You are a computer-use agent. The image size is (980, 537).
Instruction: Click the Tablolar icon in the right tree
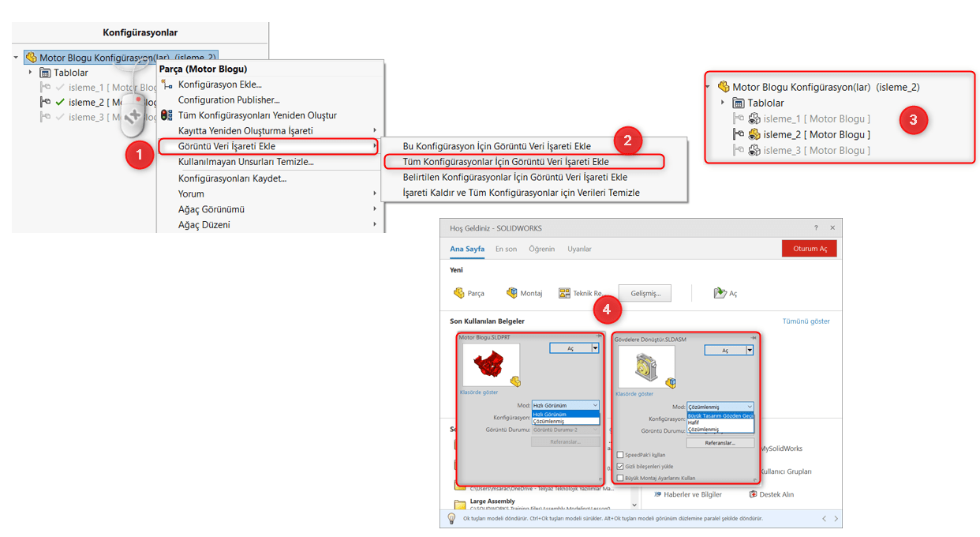tap(739, 103)
